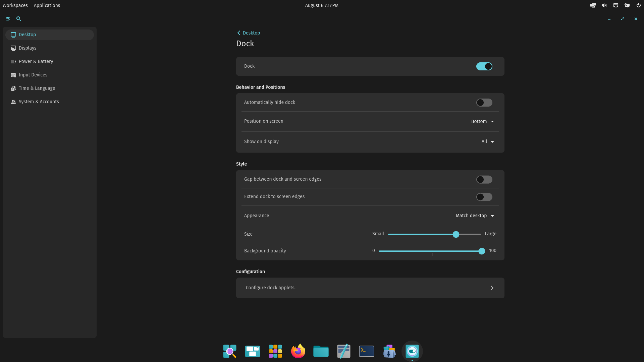The image size is (644, 362).
Task: Click the back chevron beside Desktop
Action: 239,33
